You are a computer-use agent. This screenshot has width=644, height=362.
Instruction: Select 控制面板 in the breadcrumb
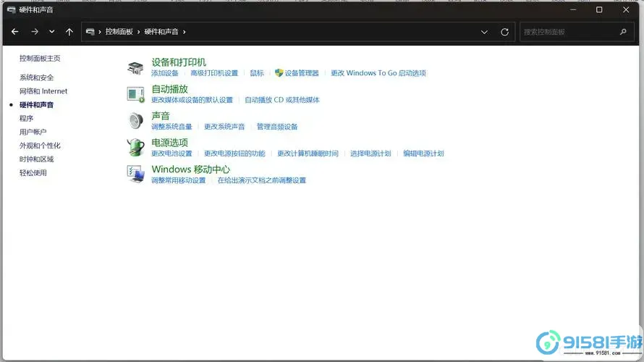pos(119,32)
